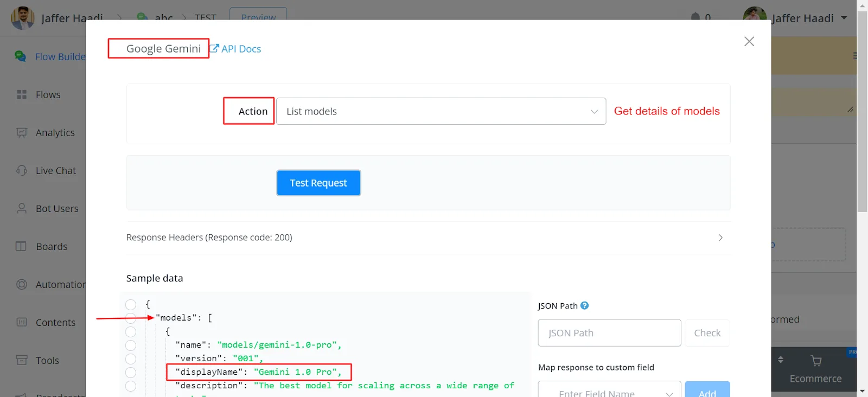Open the Enter Field Name dropdown

pos(609,392)
